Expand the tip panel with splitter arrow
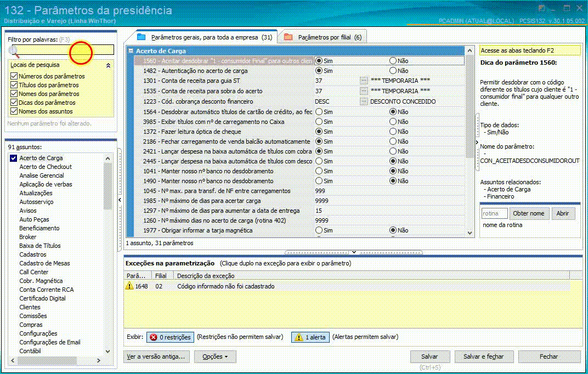This screenshot has width=588, height=374. click(477, 143)
